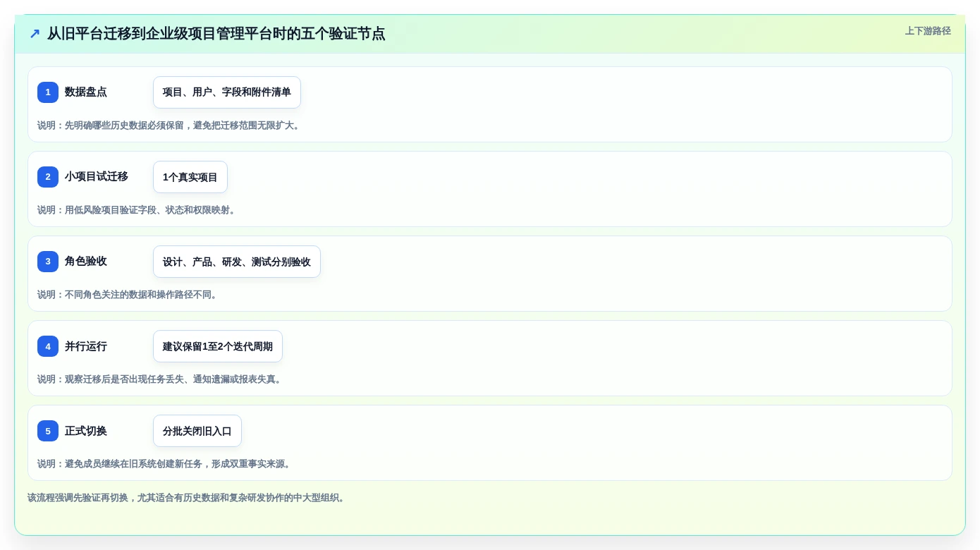Click step number 4 badge
Screen dimensions: 980x550
pyautogui.click(x=48, y=346)
